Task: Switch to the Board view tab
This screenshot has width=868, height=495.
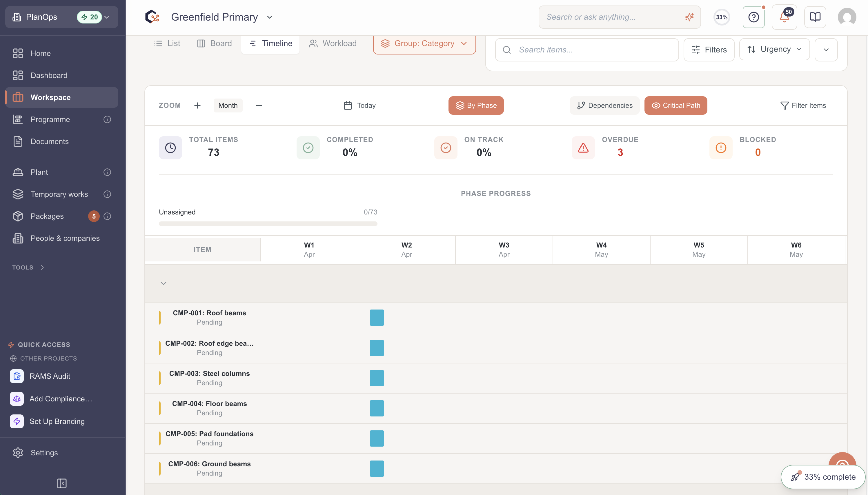Action: tap(215, 43)
